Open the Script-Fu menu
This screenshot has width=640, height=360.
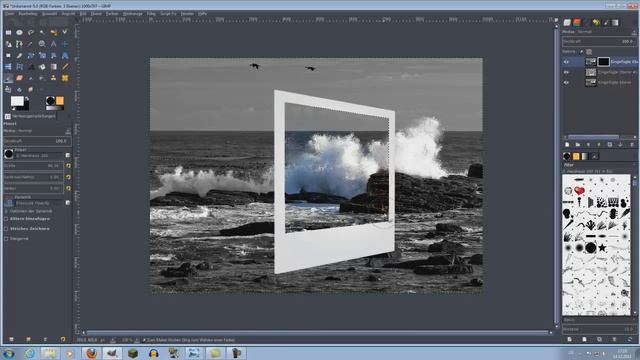(x=168, y=13)
